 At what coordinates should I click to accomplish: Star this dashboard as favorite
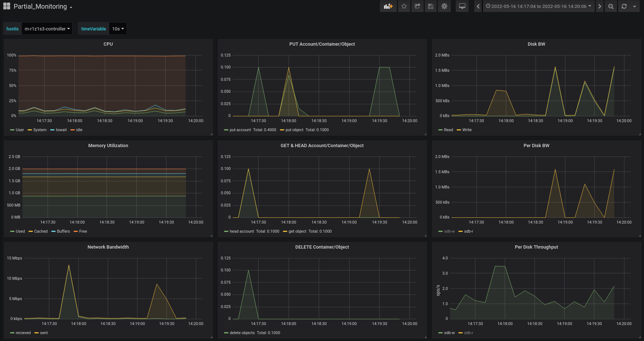[404, 6]
